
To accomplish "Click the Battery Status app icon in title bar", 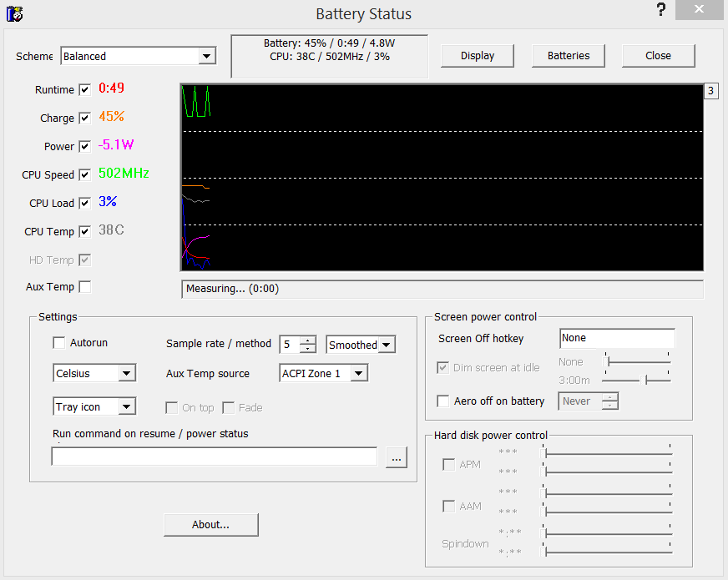I will click(14, 13).
